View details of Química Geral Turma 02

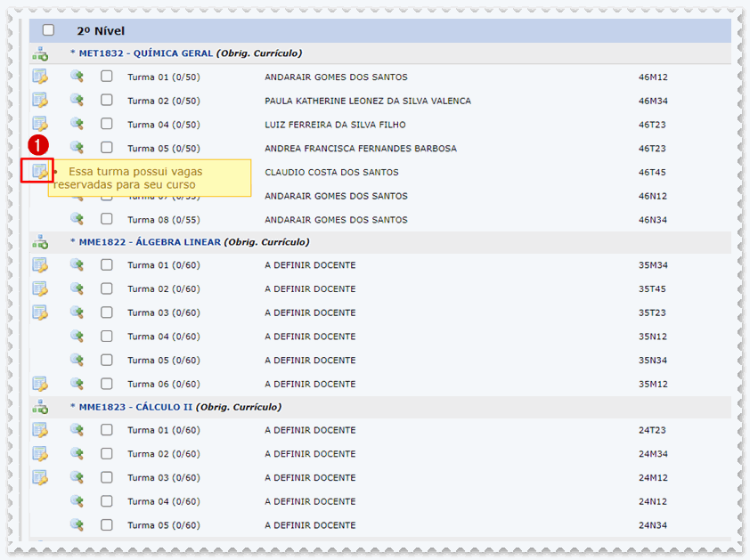pyautogui.click(x=77, y=101)
